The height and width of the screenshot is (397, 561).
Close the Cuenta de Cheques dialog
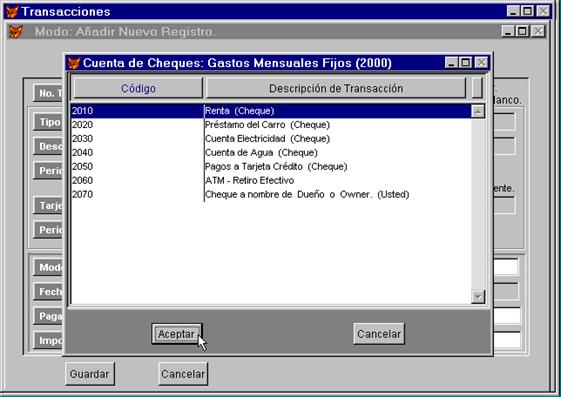pyautogui.click(x=481, y=63)
